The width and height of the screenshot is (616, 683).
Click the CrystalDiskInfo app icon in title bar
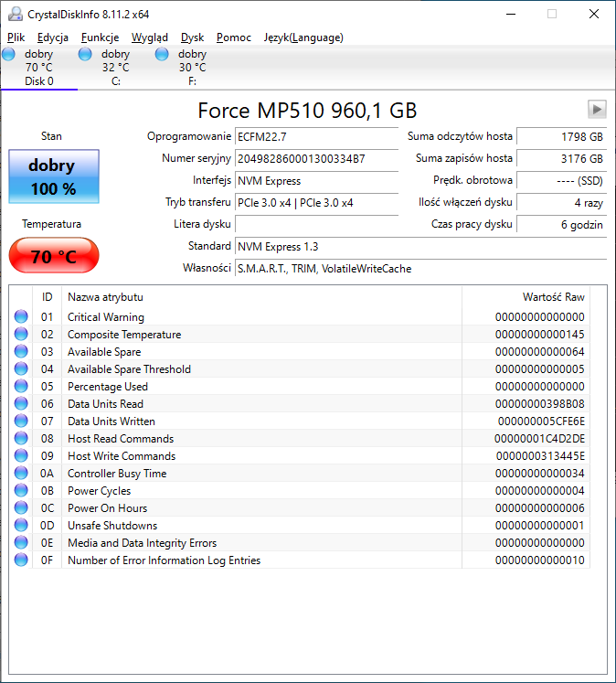(x=15, y=14)
